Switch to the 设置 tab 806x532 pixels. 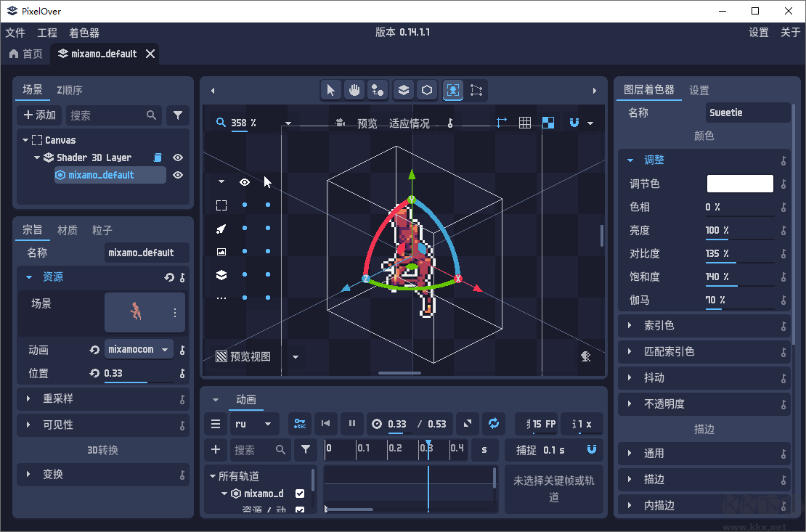[x=699, y=91]
